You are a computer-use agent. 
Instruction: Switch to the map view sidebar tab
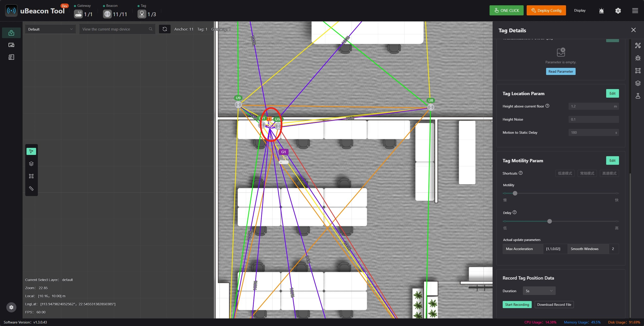coord(11,33)
